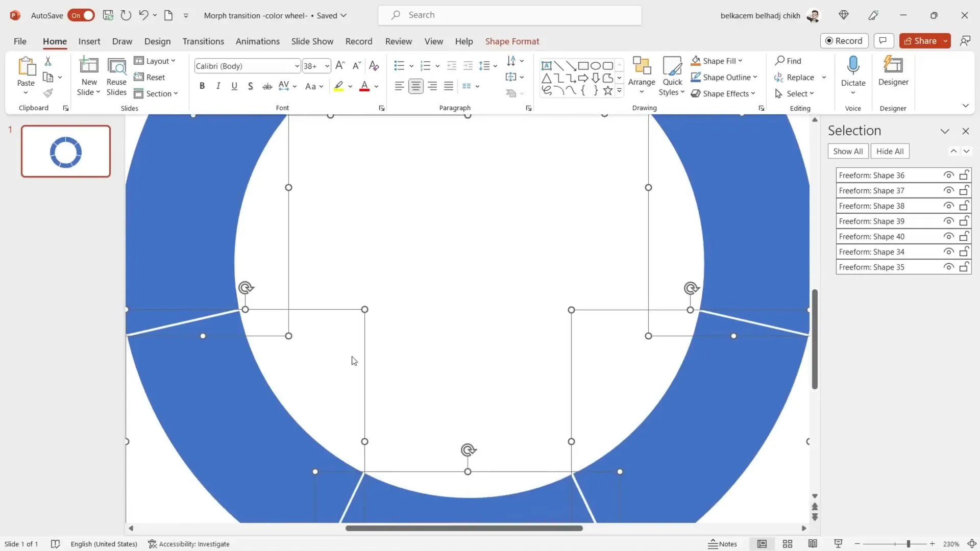Click the zoom slider handle

909,544
